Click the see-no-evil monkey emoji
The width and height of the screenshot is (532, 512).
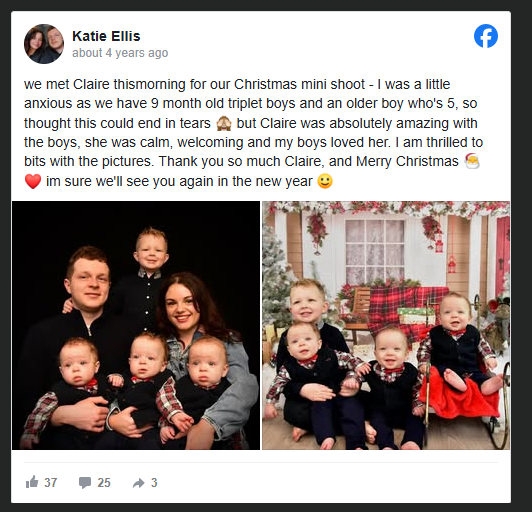click(224, 123)
